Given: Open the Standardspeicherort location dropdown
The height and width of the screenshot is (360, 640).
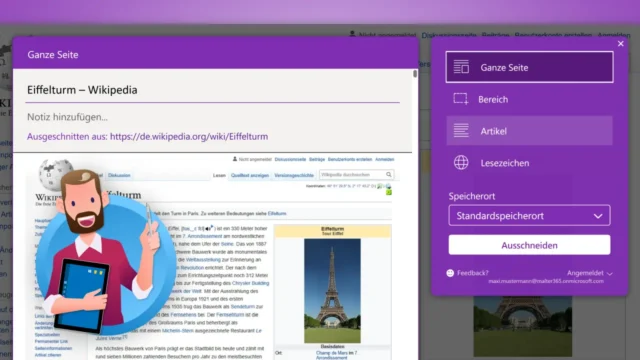Looking at the screenshot, I should tap(529, 216).
